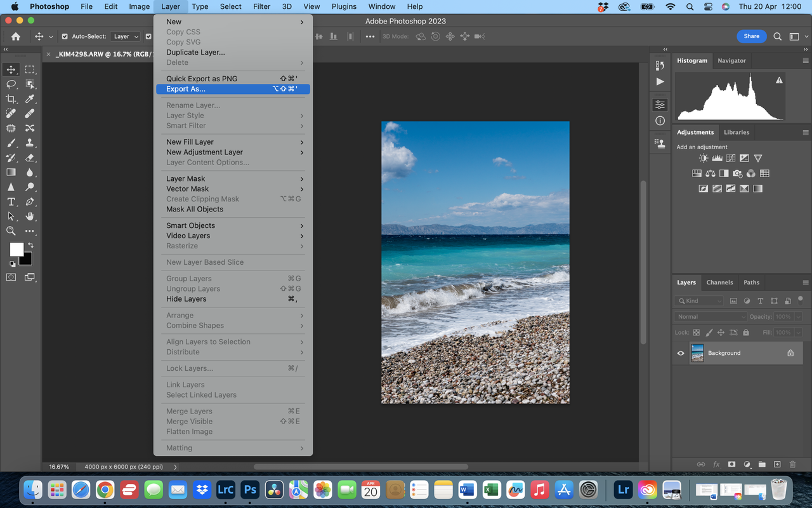Select the Hand tool
The width and height of the screenshot is (812, 508).
[x=30, y=217]
